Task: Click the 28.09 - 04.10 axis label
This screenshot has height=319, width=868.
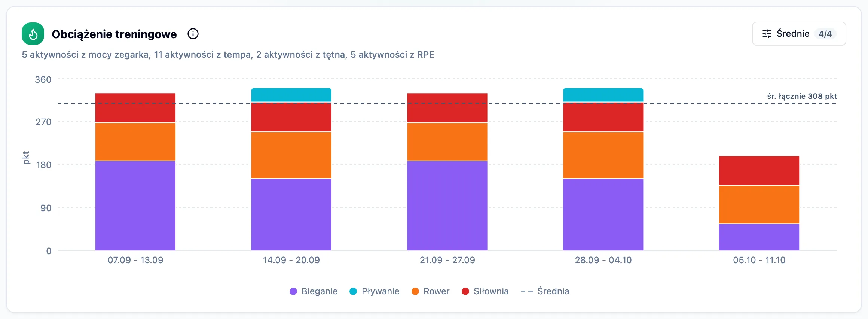Action: coord(603,260)
